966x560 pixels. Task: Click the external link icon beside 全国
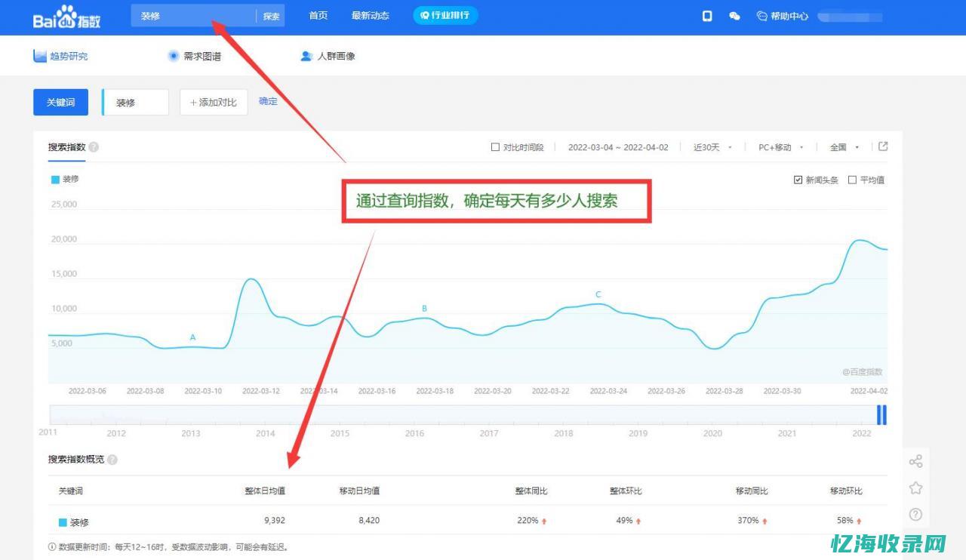(x=883, y=147)
